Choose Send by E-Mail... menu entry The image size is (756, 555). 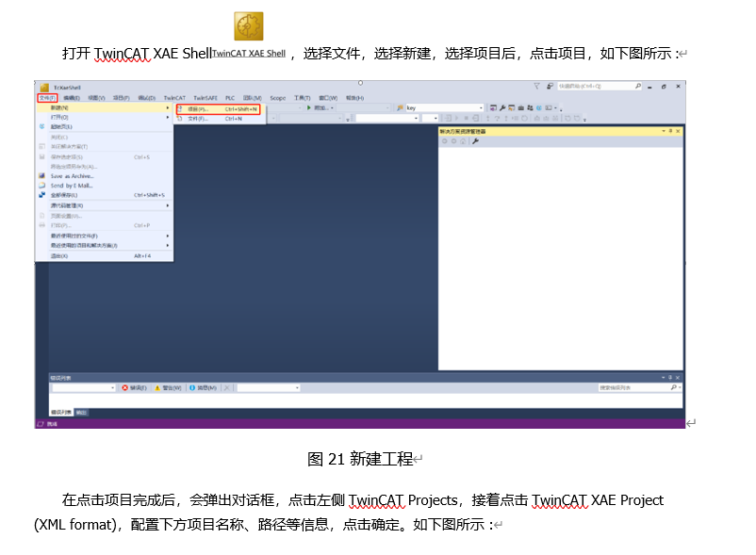(x=105, y=186)
